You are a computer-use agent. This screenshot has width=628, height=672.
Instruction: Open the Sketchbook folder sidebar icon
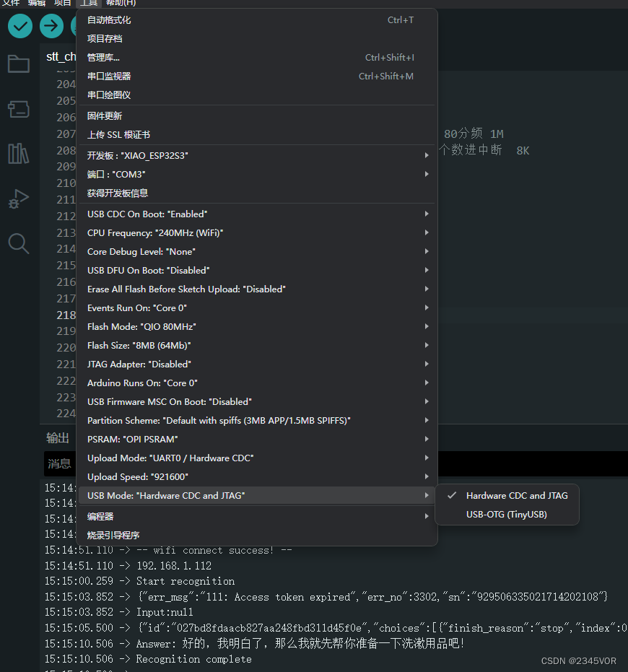click(x=18, y=64)
